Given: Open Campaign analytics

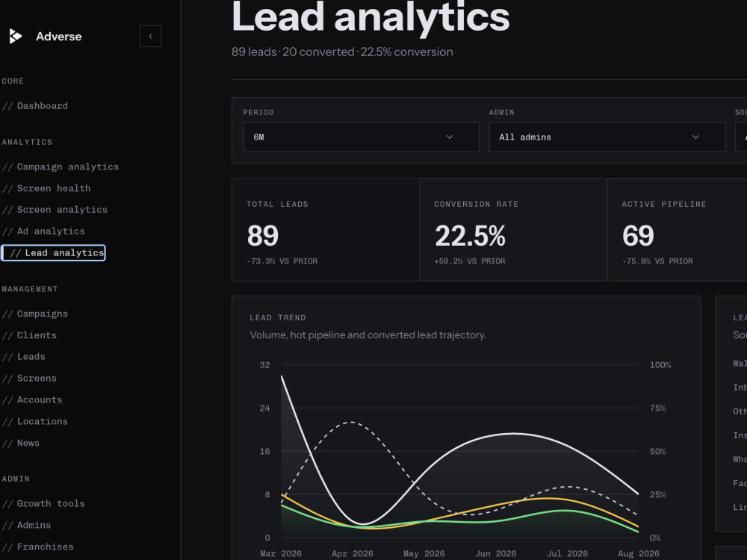Looking at the screenshot, I should tap(60, 167).
